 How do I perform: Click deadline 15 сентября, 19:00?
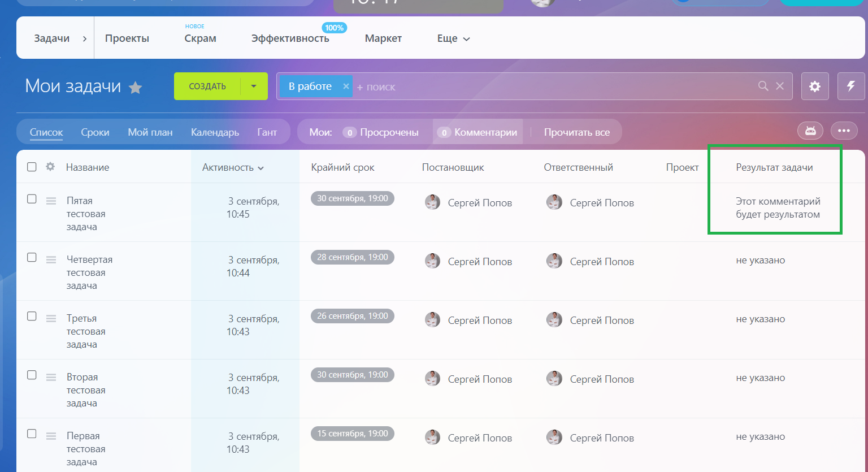353,434
